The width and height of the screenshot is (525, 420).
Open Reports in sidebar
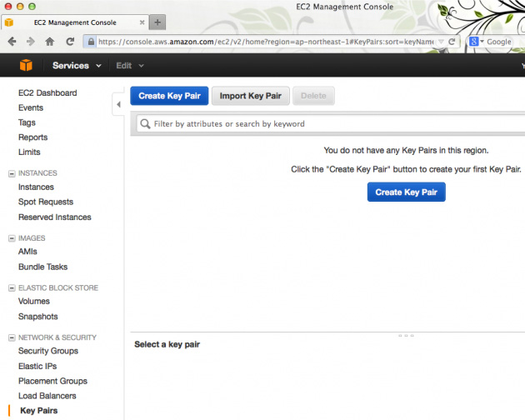32,137
